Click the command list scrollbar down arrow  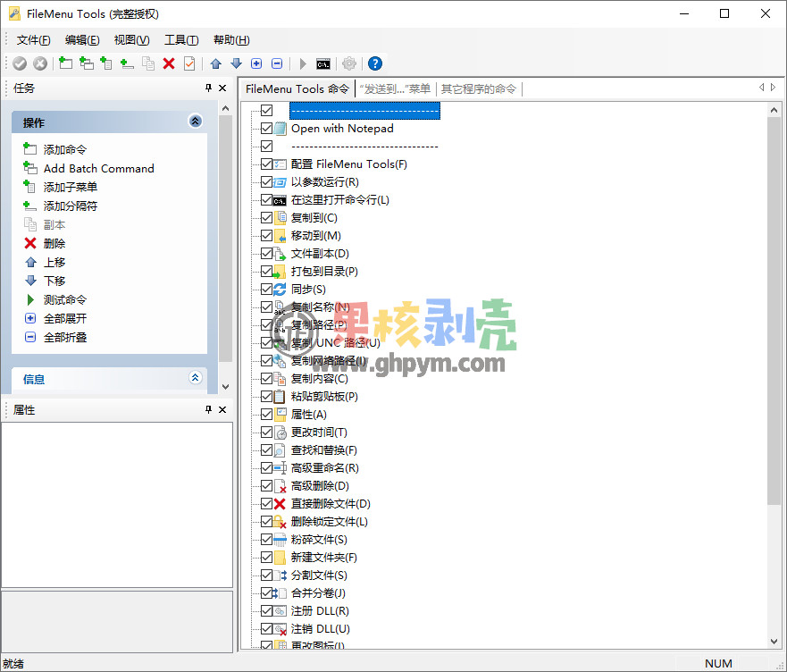click(774, 642)
